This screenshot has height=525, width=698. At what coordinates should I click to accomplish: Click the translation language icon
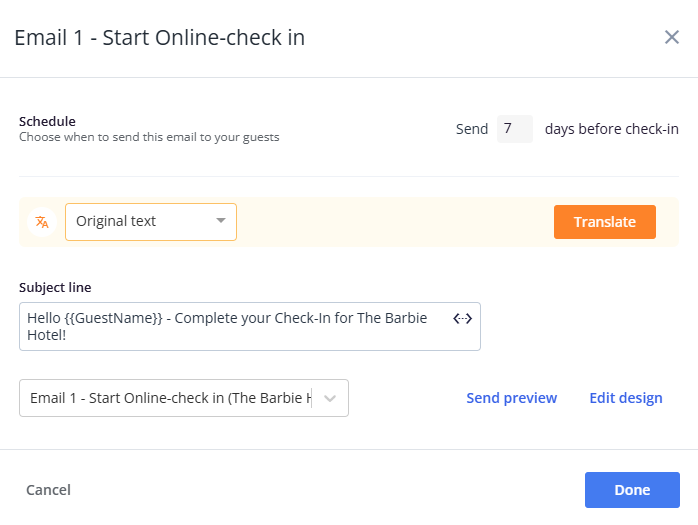tap(42, 222)
